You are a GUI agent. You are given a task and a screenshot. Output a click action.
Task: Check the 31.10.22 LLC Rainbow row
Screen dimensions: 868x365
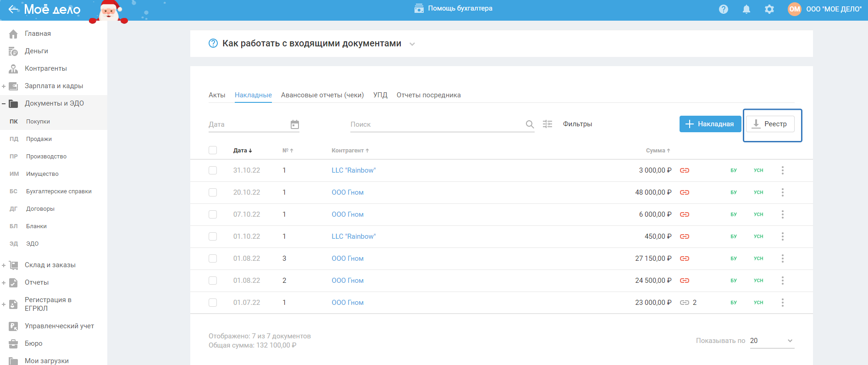[x=213, y=170]
